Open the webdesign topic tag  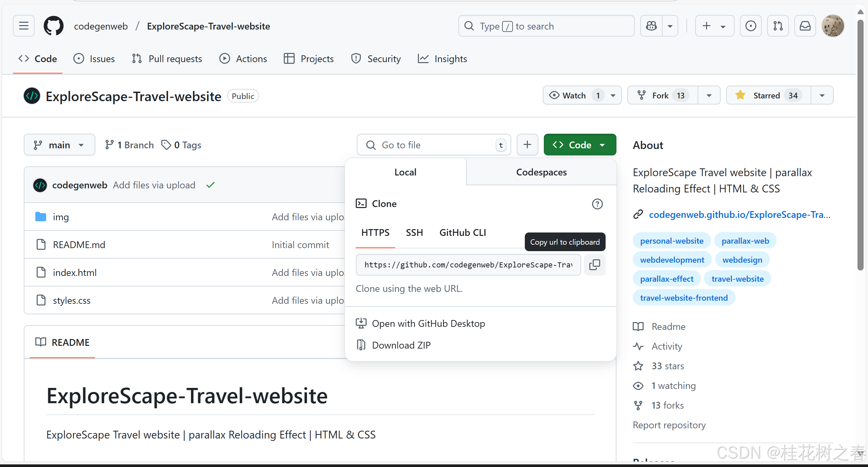point(742,260)
